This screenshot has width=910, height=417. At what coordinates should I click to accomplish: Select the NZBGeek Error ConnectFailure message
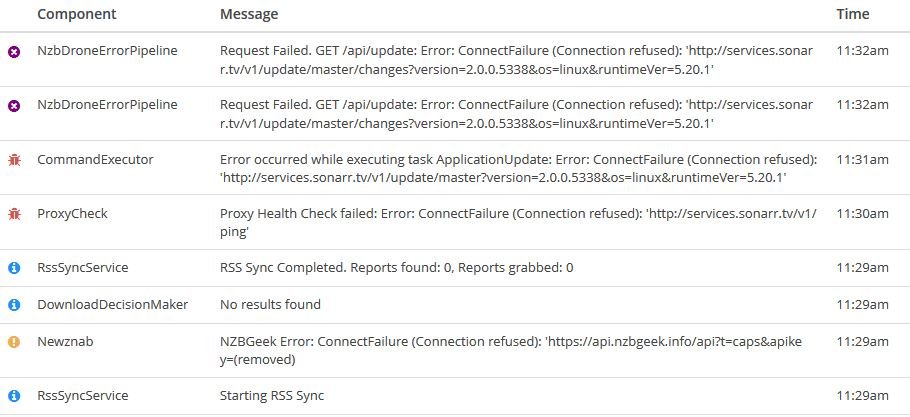coord(511,351)
